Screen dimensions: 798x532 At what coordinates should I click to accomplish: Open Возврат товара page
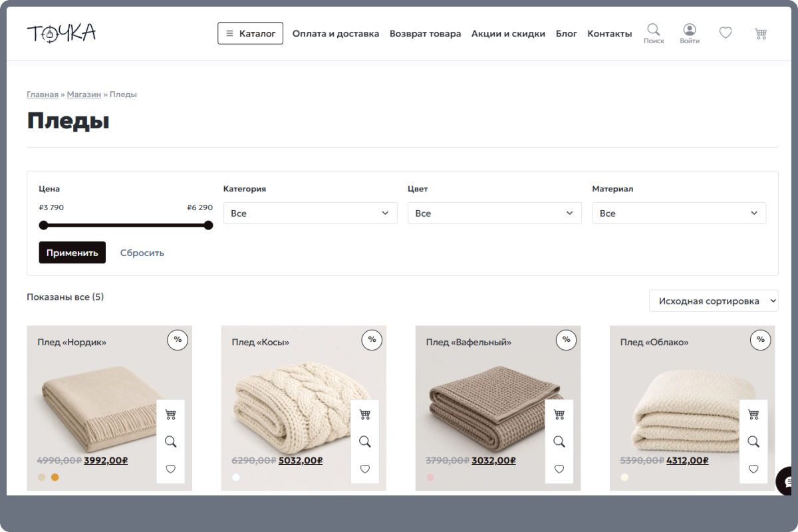(425, 33)
